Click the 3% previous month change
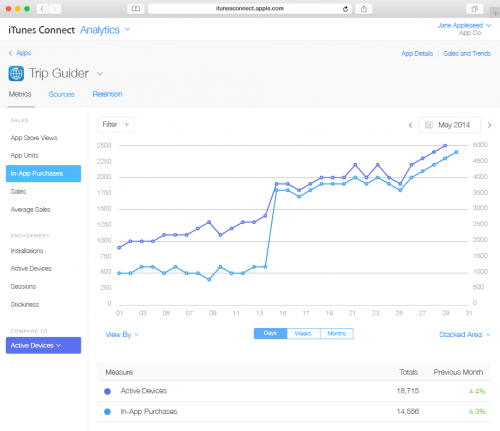 [x=477, y=412]
